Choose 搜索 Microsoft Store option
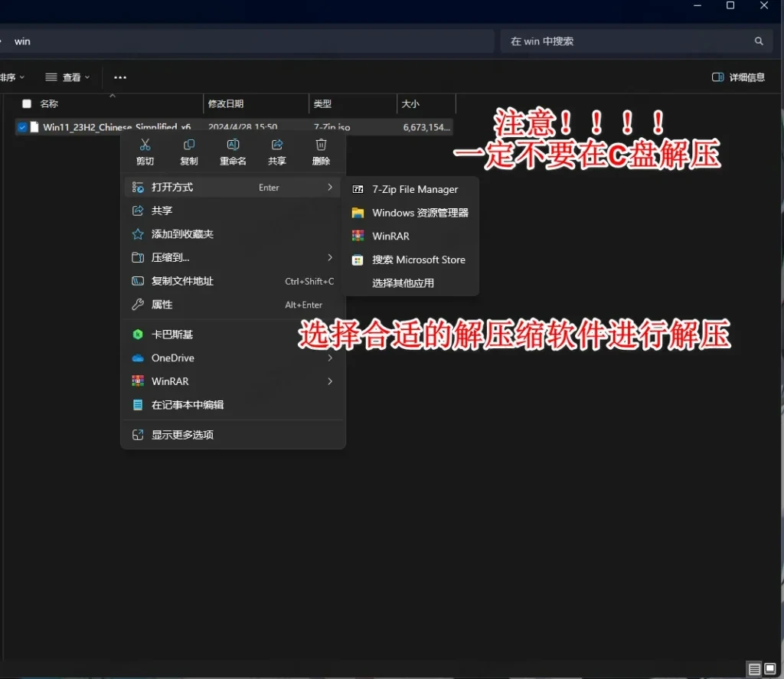 coord(412,260)
